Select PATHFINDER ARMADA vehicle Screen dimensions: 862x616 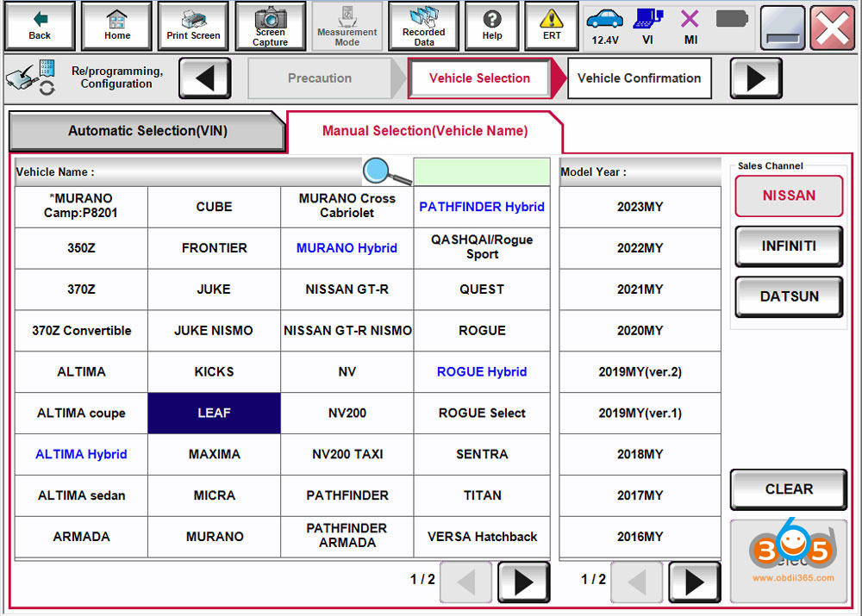[x=347, y=537]
